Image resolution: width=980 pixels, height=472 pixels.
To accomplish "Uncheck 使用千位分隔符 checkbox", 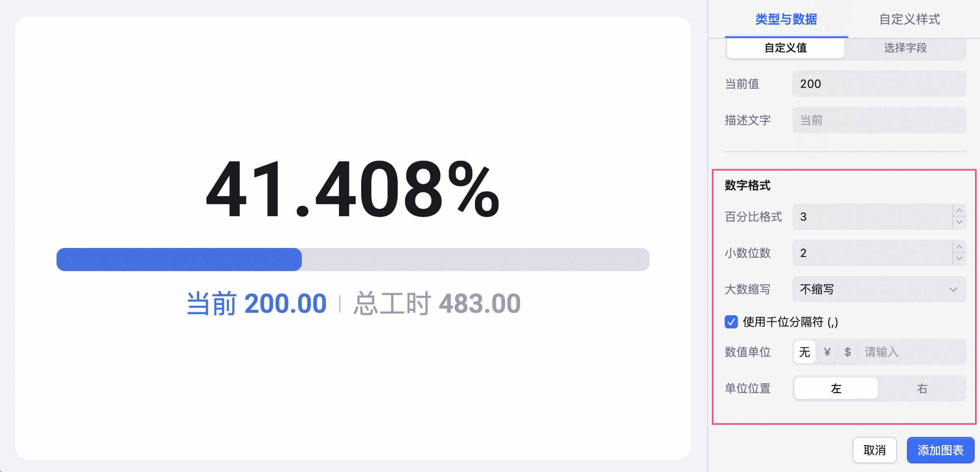I will click(731, 322).
